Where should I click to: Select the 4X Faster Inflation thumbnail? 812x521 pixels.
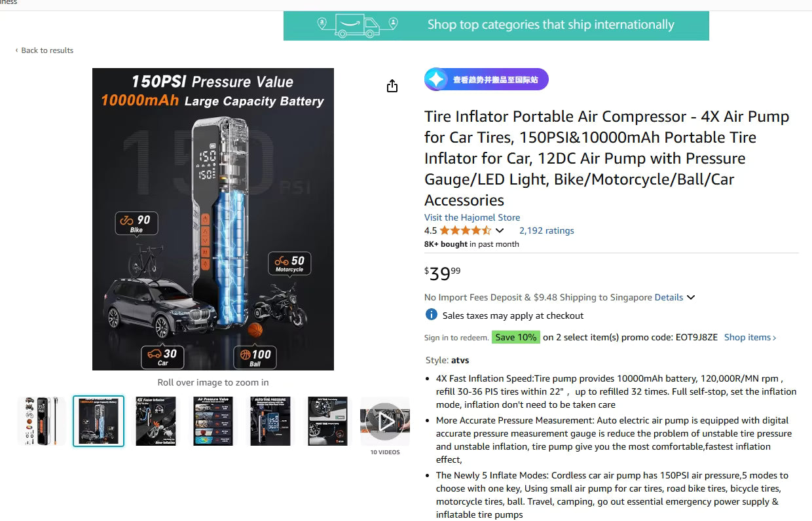tap(155, 422)
